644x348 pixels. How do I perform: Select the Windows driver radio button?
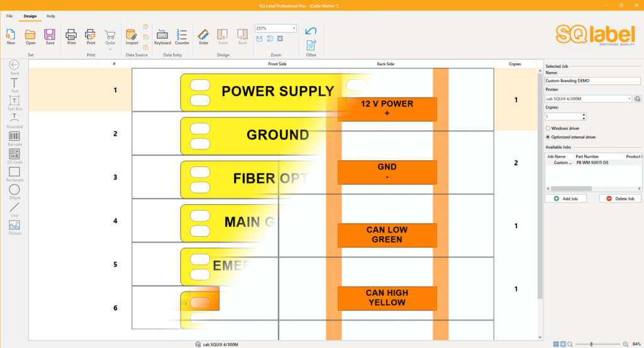pos(548,128)
